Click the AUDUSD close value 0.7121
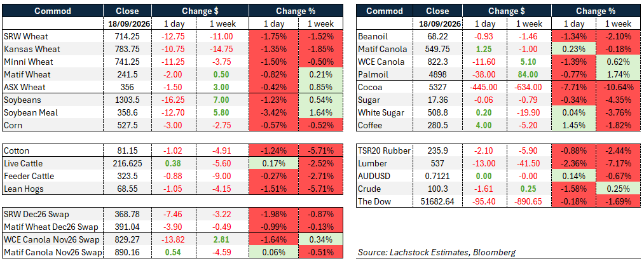This screenshot has width=644, height=261. pyautogui.click(x=437, y=176)
